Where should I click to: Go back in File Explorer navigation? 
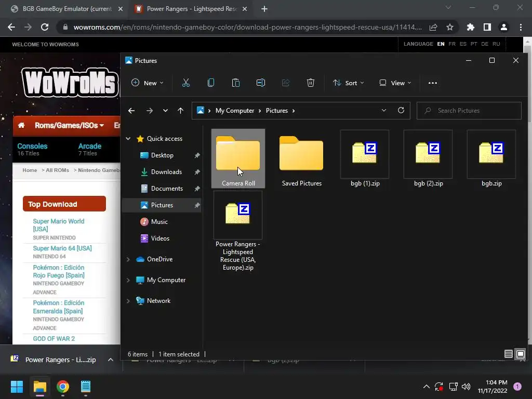click(131, 111)
